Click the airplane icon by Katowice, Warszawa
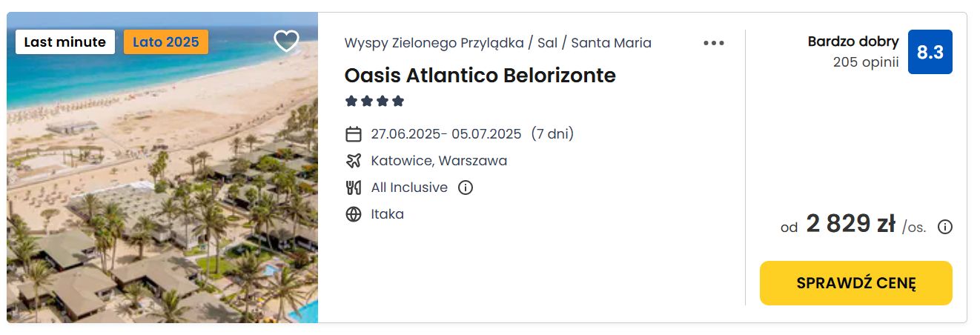This screenshot has width=980, height=335. click(354, 161)
